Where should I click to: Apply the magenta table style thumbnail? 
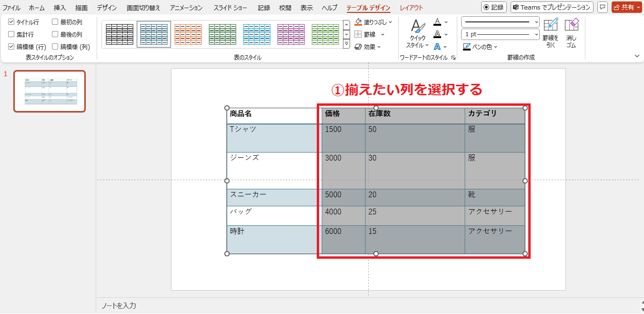coord(291,34)
